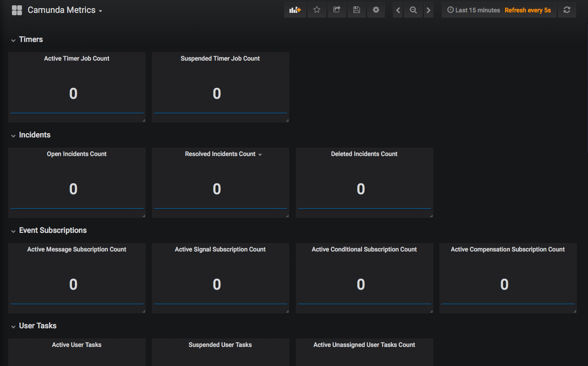Click the 0 value in Active Compensation Subscription Count
Image resolution: width=588 pixels, height=366 pixels.
point(505,284)
